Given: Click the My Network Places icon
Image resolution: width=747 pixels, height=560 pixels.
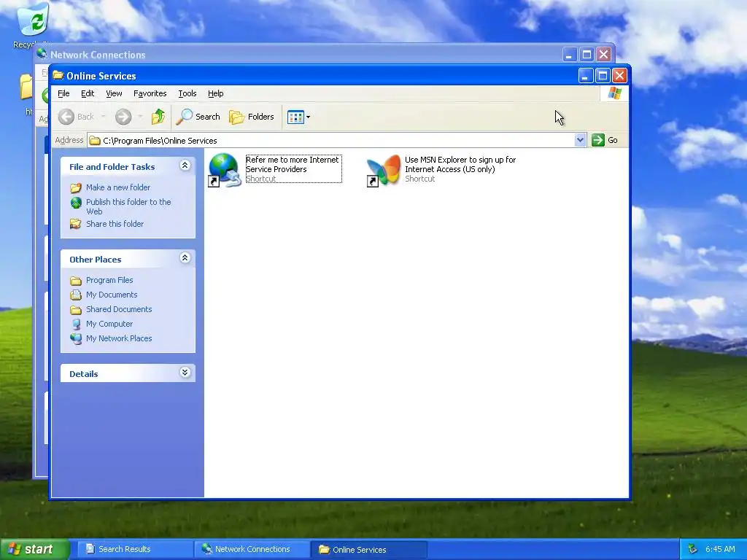Looking at the screenshot, I should (x=76, y=338).
